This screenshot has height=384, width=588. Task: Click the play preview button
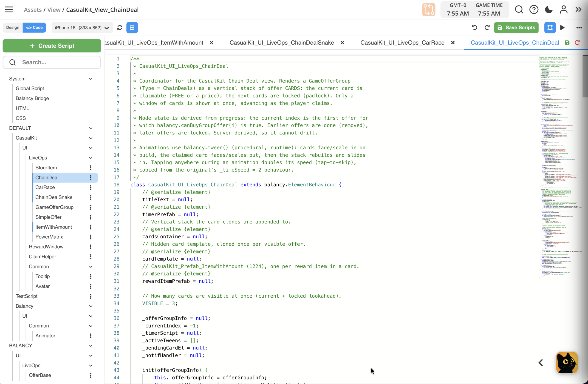point(563,27)
